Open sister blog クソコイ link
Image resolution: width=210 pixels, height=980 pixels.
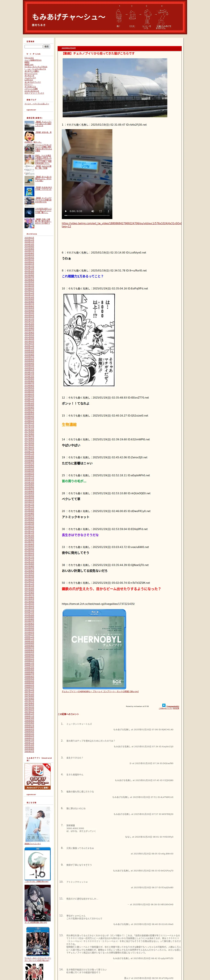pos(37,104)
